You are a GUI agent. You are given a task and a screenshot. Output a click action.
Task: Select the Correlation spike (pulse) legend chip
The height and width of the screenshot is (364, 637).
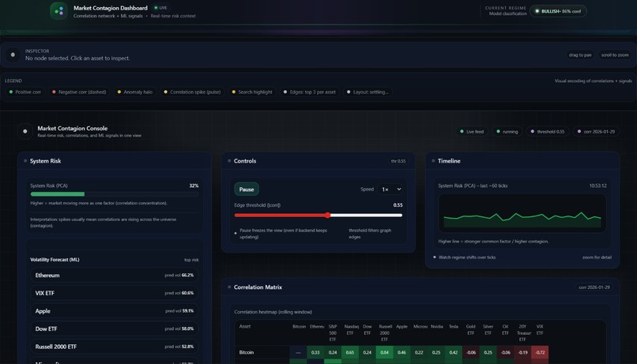[x=192, y=92]
